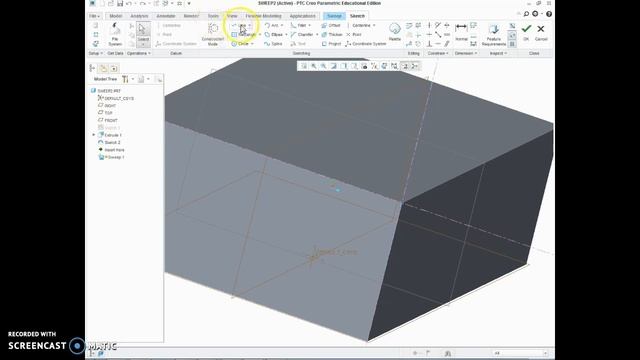Switch to the Tools ribbon tab
The image size is (640, 360).
pos(213,16)
